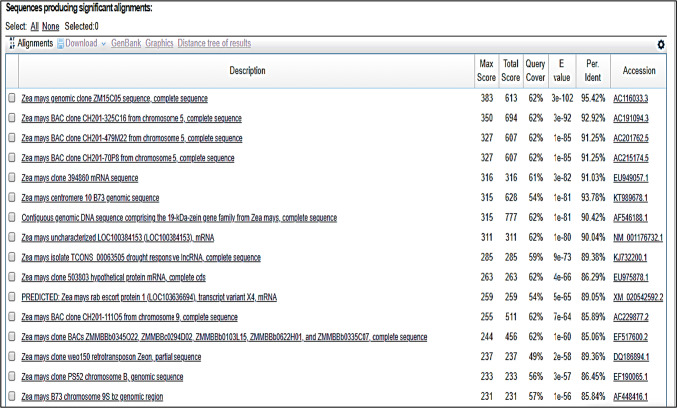This screenshot has height=408, width=677.
Task: Select the checkbox for B73 chromosome 9S row
Action: [12, 396]
